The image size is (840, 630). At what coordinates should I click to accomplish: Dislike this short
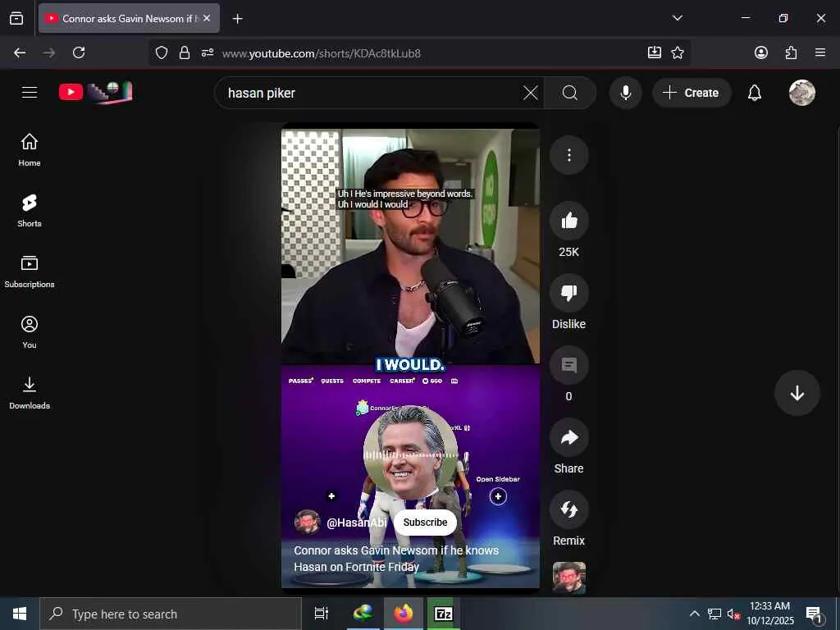[x=569, y=293]
